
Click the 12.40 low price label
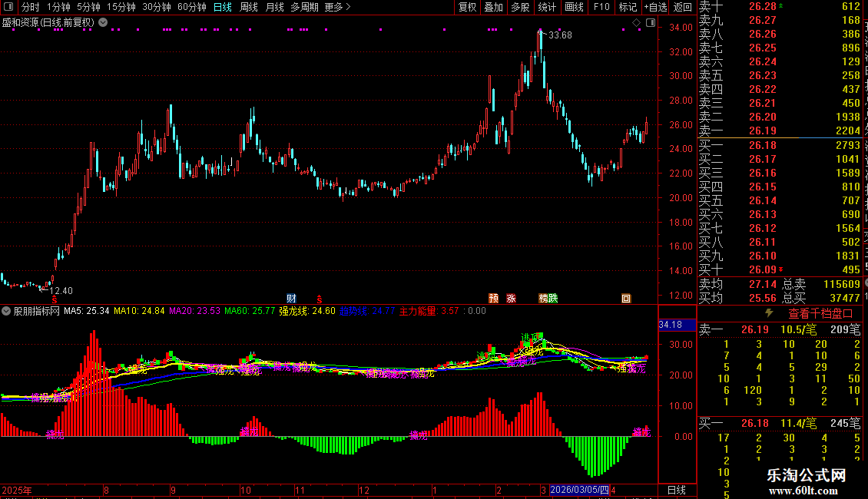(x=61, y=291)
